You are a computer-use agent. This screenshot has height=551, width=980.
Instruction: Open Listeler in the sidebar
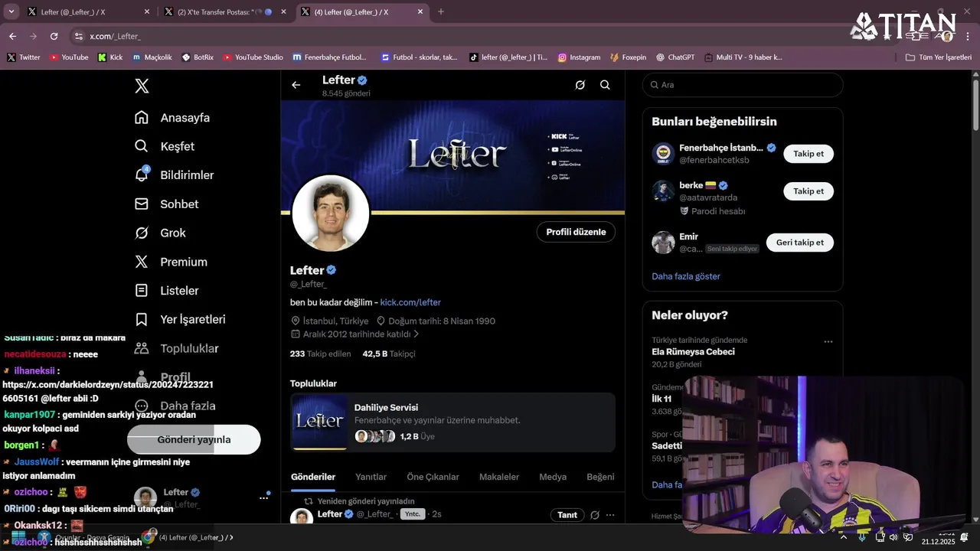pyautogui.click(x=166, y=291)
